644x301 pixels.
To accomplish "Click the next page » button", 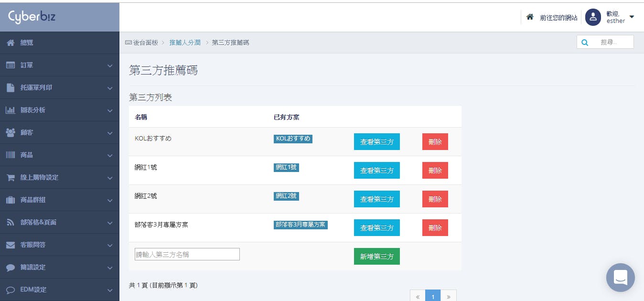I will coord(449,296).
